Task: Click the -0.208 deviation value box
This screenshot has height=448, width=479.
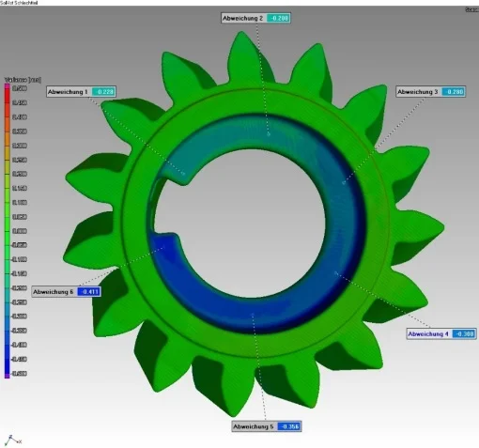Action: pyautogui.click(x=278, y=18)
